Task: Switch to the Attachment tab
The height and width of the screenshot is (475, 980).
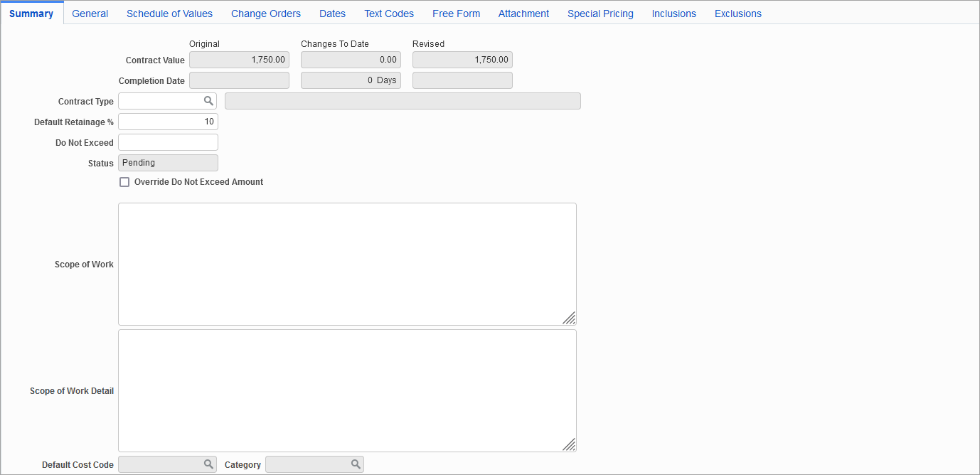Action: tap(523, 13)
